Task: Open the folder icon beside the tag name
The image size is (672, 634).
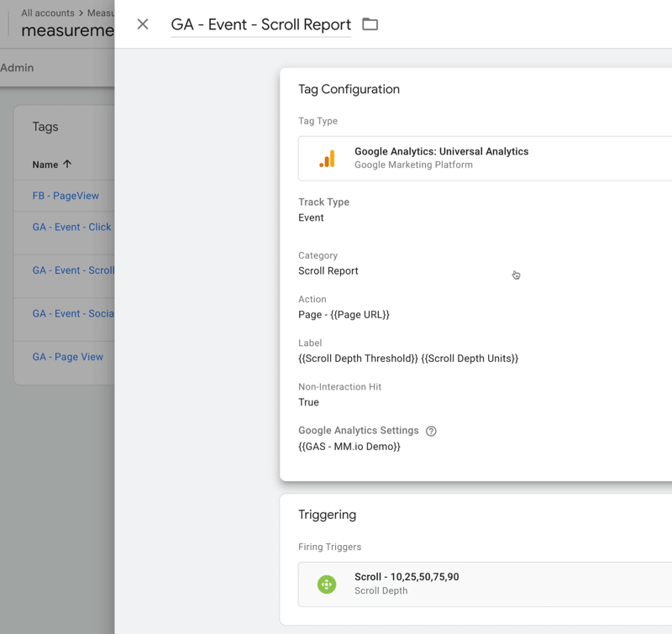Action: 370,24
